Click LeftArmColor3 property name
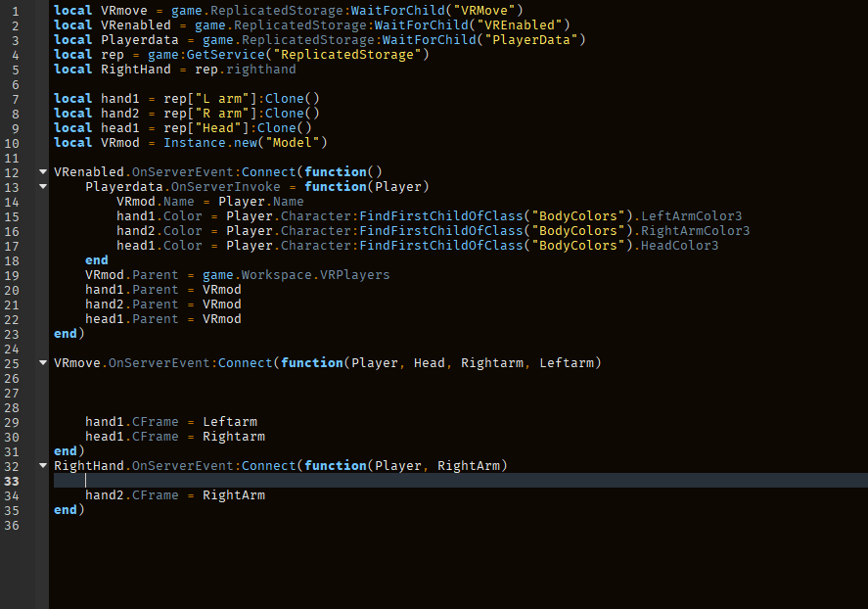868x609 pixels. [x=691, y=216]
